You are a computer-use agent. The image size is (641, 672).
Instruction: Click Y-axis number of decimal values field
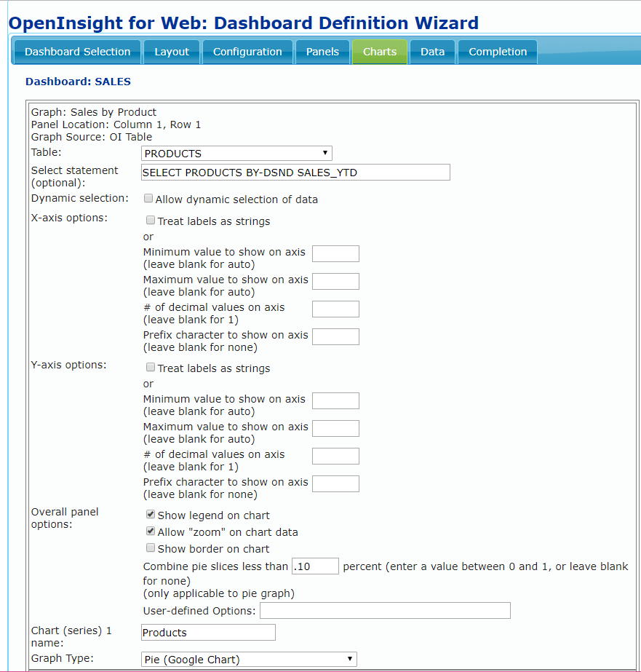[x=335, y=456]
